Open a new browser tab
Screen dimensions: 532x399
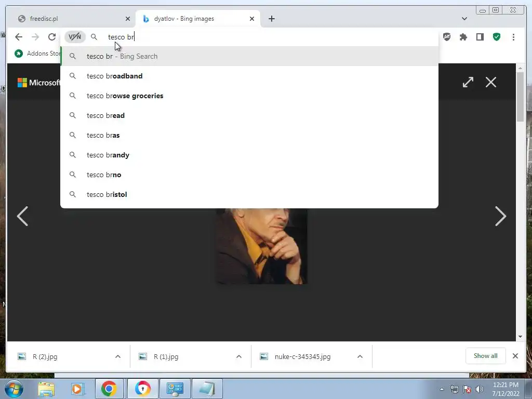pyautogui.click(x=271, y=19)
